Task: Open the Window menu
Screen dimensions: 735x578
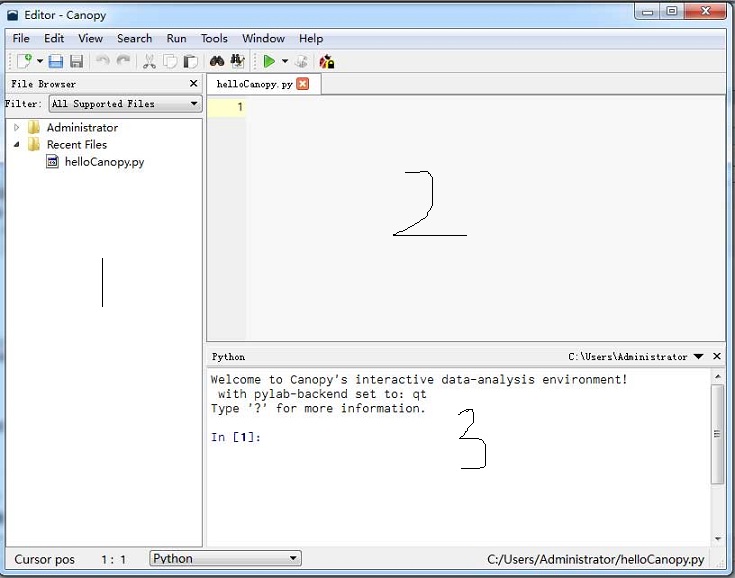Action: [x=263, y=38]
